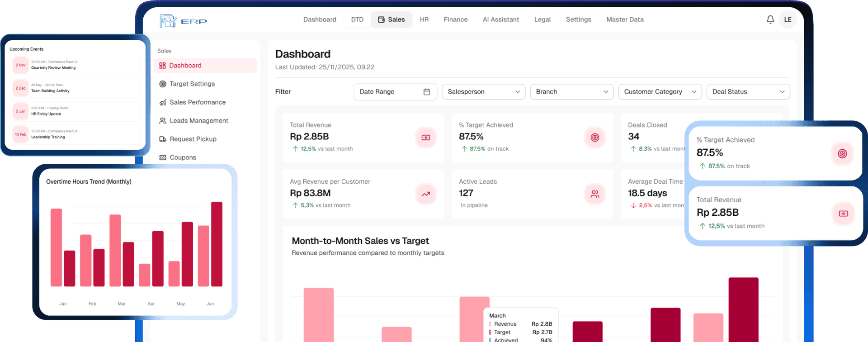Image resolution: width=868 pixels, height=342 pixels.
Task: Select the Sales tab
Action: pos(392,19)
